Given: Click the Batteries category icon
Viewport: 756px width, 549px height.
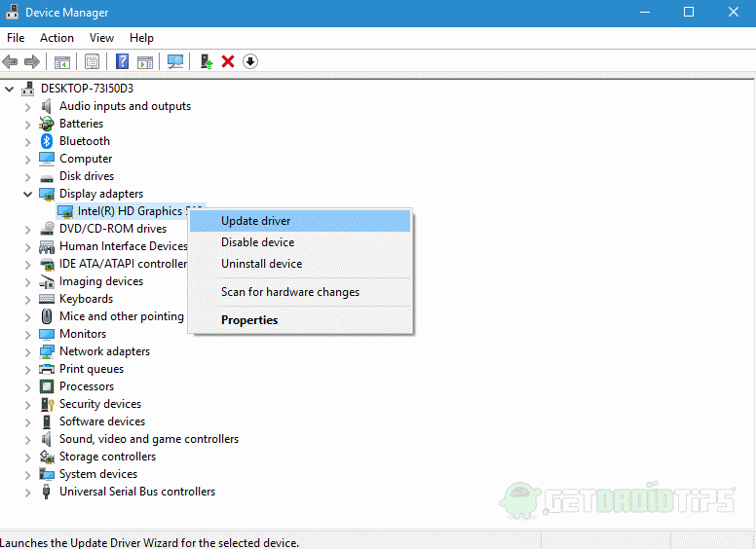Looking at the screenshot, I should (47, 124).
